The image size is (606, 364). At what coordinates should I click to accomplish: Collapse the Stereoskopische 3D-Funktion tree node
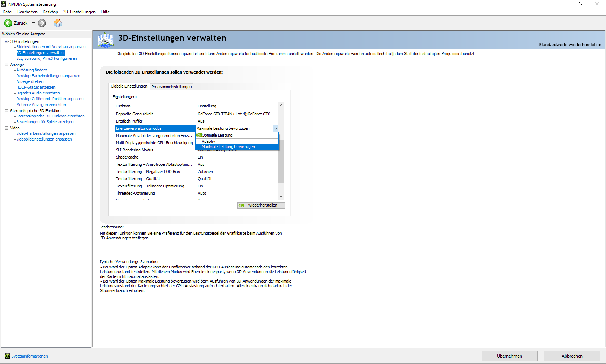point(6,111)
